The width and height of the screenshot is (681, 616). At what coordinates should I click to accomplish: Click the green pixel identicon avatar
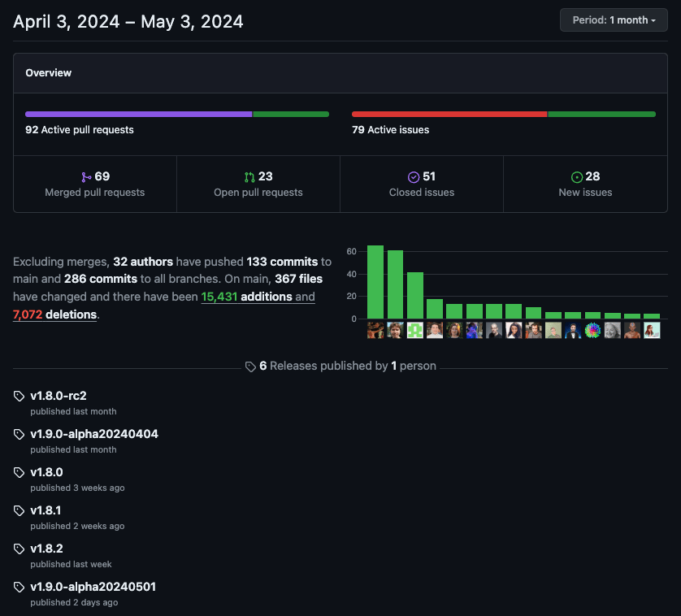click(x=414, y=331)
